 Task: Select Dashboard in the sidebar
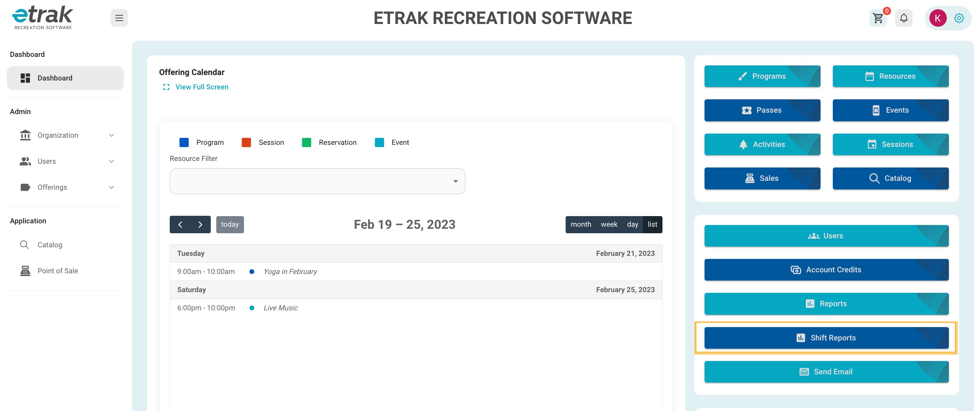point(65,78)
